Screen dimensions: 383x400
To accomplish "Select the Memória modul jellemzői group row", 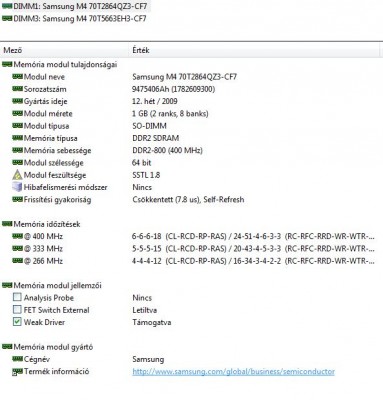I will 52,285.
